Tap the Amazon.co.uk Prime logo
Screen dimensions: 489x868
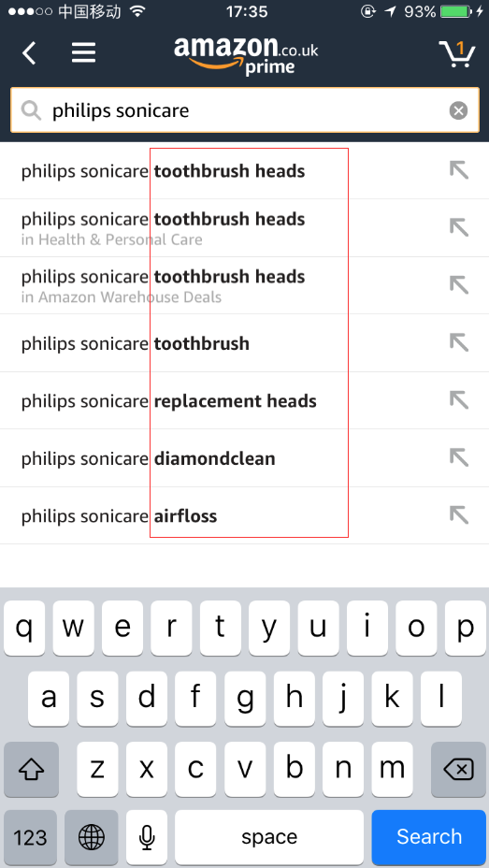pyautogui.click(x=246, y=55)
